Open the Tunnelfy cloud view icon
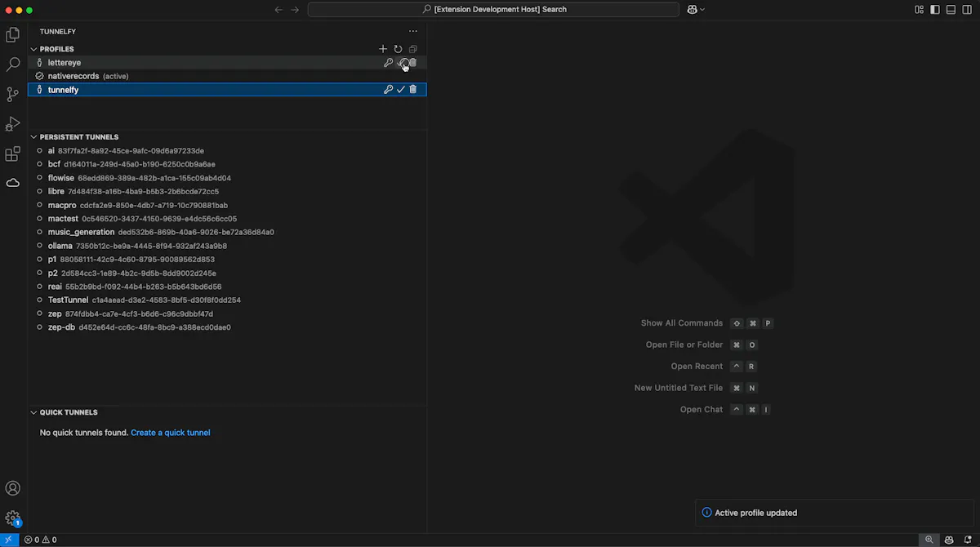Screen dimensions: 980x547 13,183
